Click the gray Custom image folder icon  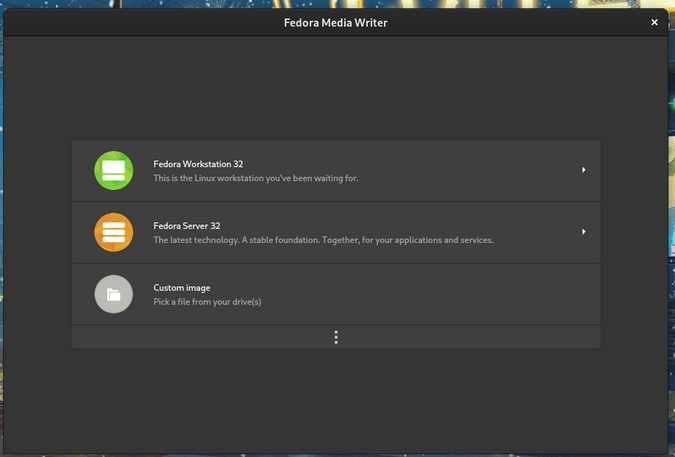coord(113,294)
